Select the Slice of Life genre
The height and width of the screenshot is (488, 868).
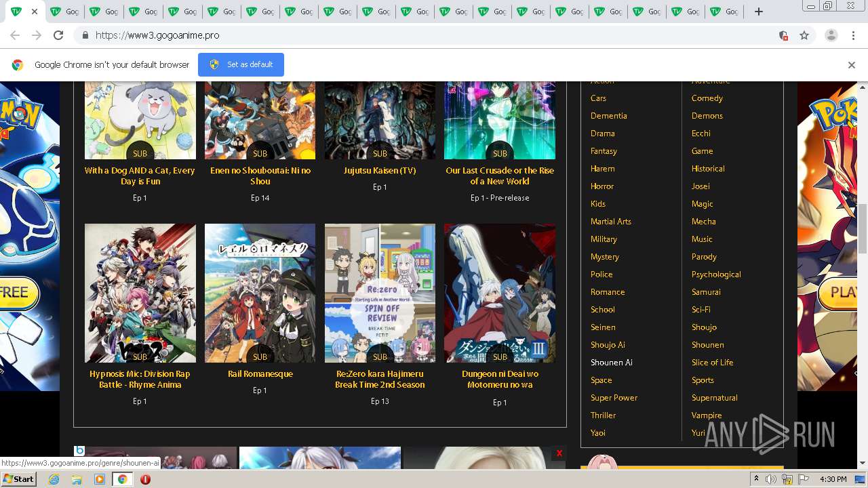(x=713, y=363)
